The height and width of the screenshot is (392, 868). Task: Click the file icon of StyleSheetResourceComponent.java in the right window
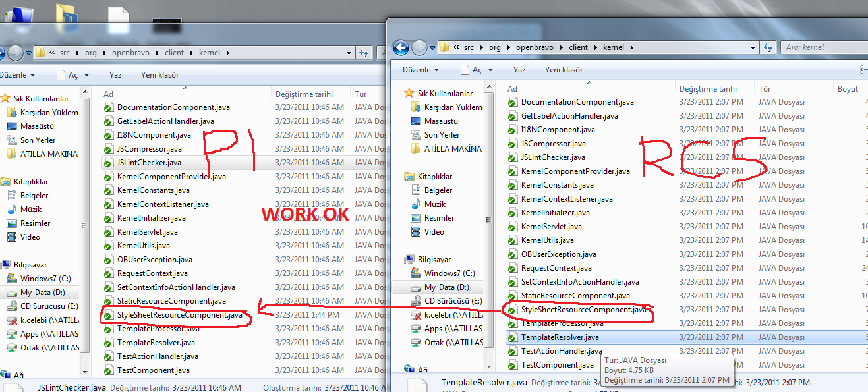[x=513, y=309]
